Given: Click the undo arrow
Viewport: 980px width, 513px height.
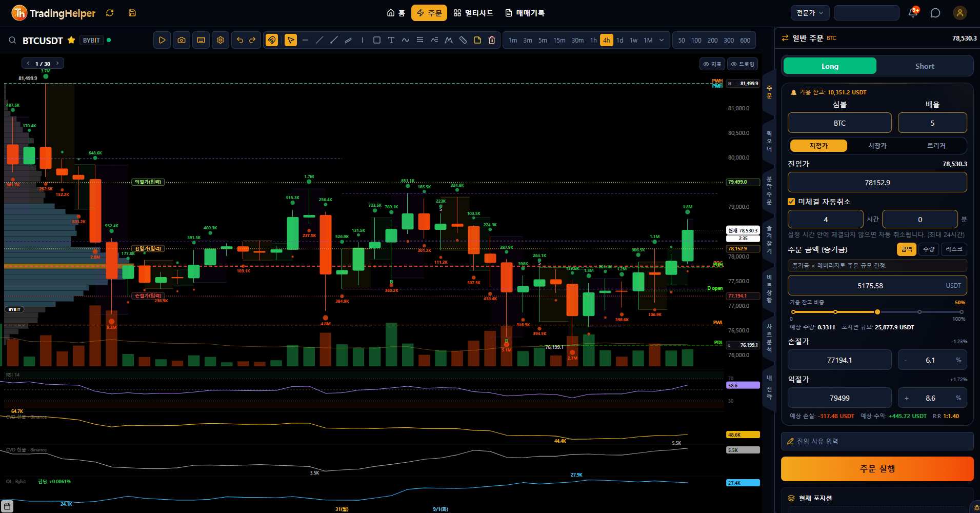Looking at the screenshot, I should pos(240,40).
